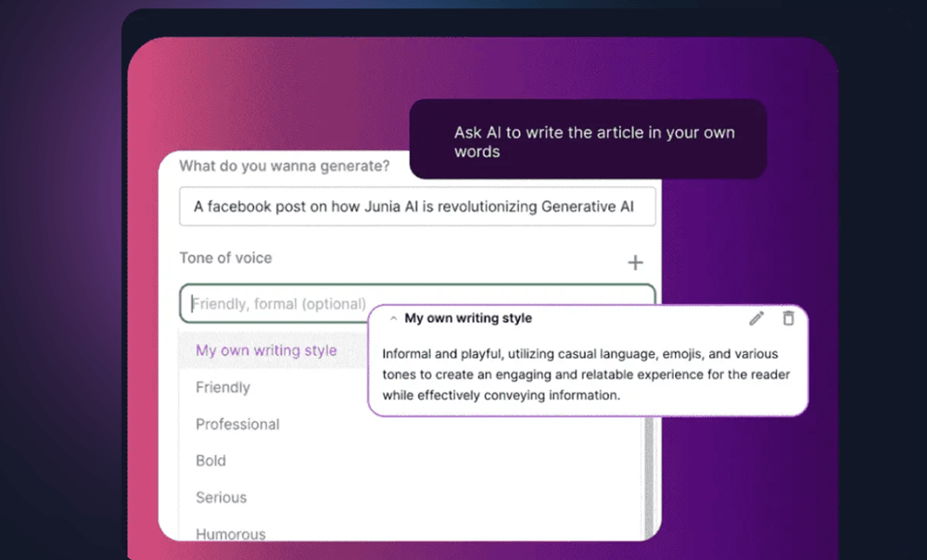Collapse the My own writing style card chevron
The height and width of the screenshot is (560, 927).
[393, 319]
